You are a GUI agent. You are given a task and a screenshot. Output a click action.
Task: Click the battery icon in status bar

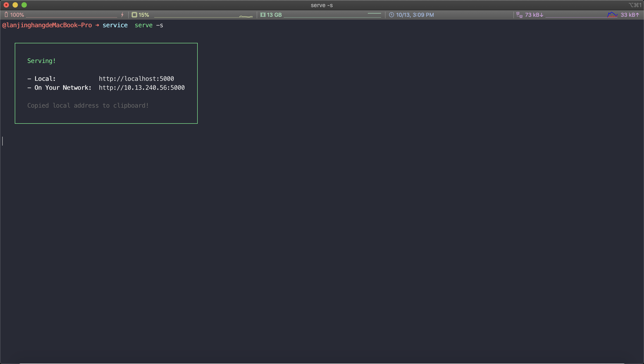click(6, 15)
